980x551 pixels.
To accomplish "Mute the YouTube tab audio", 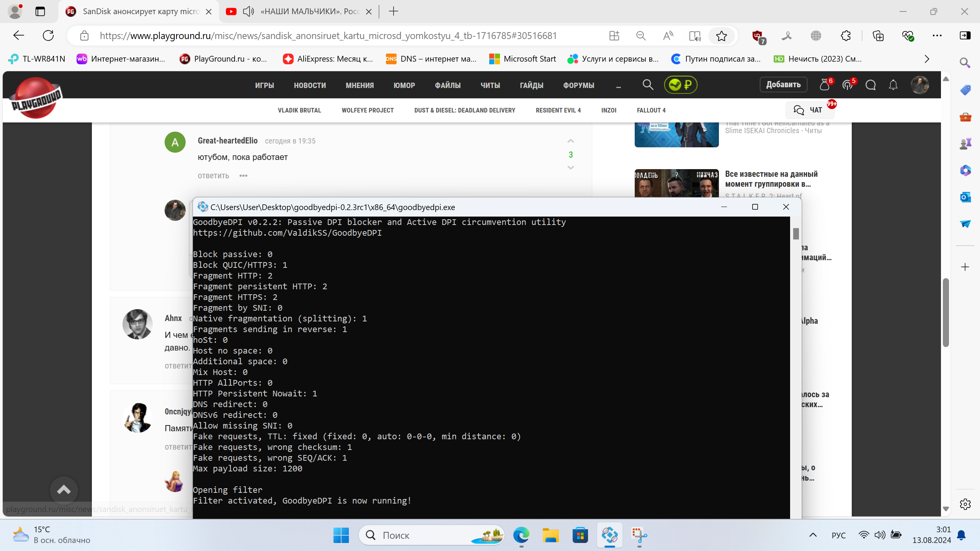I will point(248,11).
